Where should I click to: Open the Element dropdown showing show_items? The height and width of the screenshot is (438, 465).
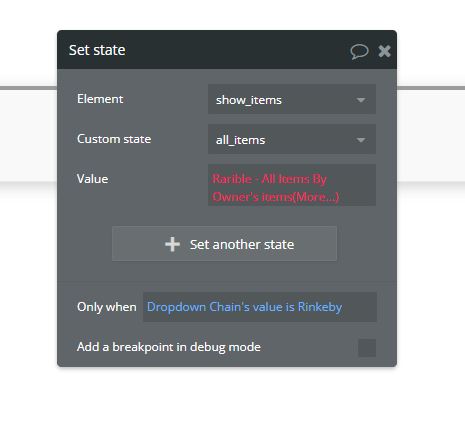(x=292, y=99)
